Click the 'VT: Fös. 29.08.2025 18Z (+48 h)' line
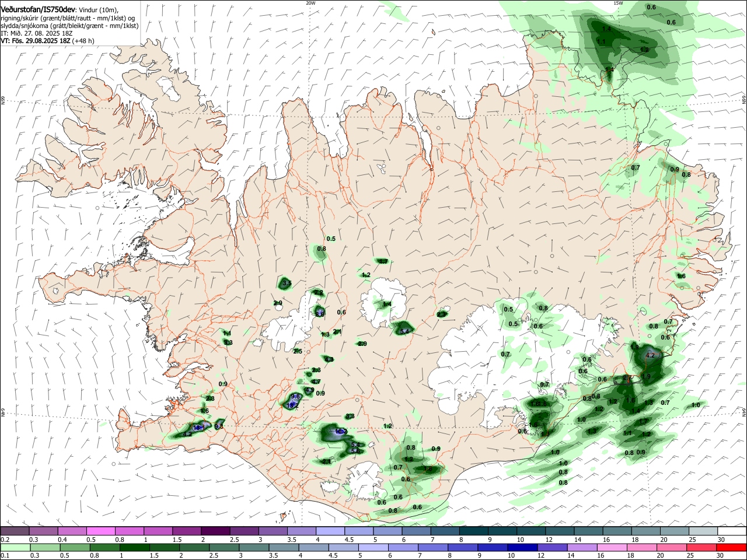Viewport: 747px width, 560px height. click(x=47, y=41)
